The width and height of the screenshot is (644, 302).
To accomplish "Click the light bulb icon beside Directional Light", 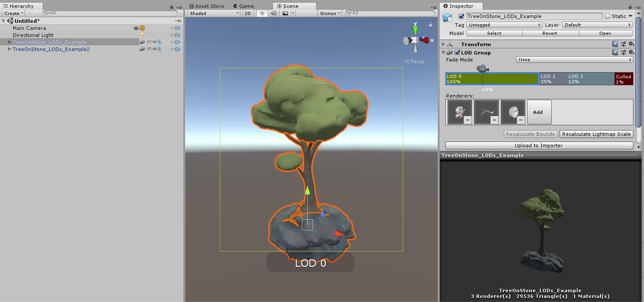I will tap(142, 35).
